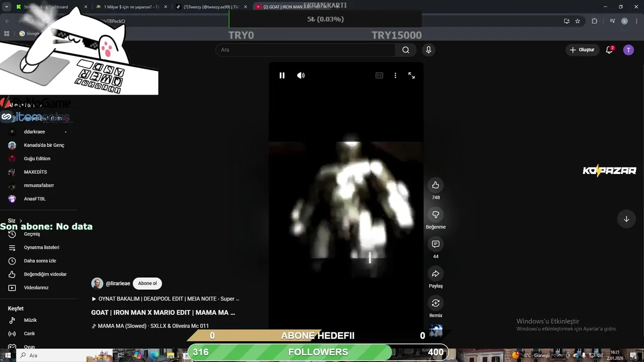Pause the Shorts video
644x362 pixels.
[282, 75]
